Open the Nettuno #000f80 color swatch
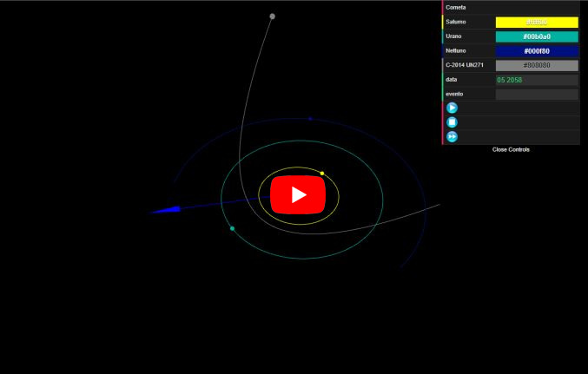This screenshot has height=374, width=588. (537, 51)
